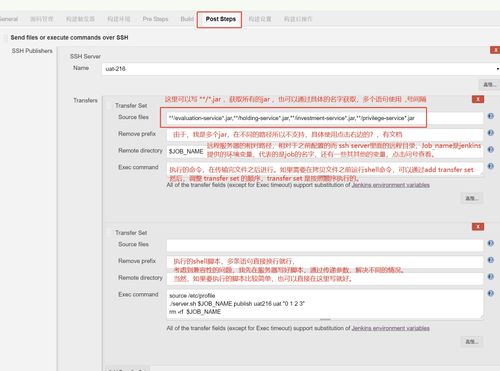Click the 'SSH Server' label
Viewport: 500px width, 371px height.
[x=85, y=56]
